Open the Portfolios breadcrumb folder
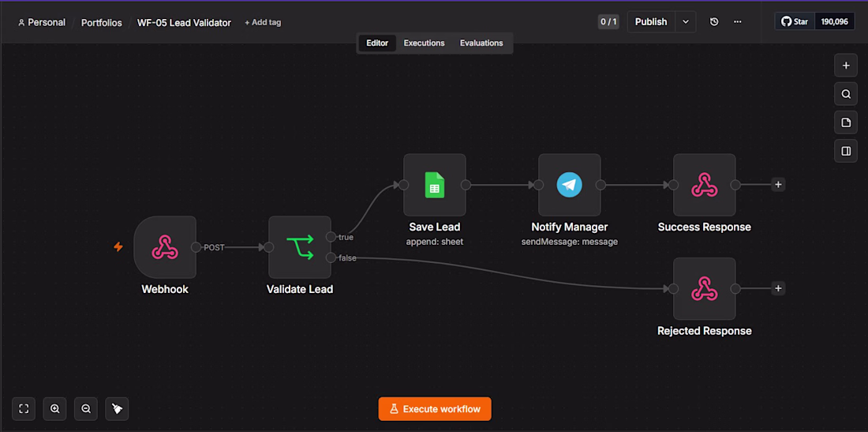Viewport: 868px width, 432px height. tap(101, 23)
